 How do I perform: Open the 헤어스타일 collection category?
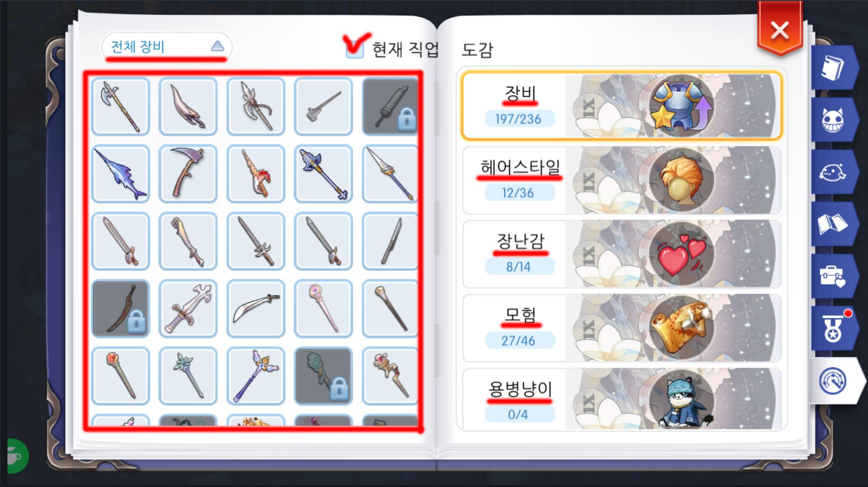(622, 180)
